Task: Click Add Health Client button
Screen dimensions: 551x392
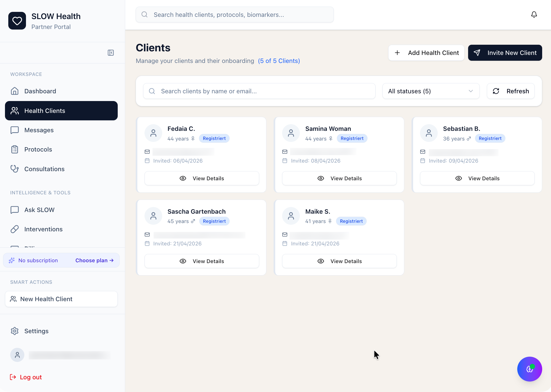Action: point(426,53)
